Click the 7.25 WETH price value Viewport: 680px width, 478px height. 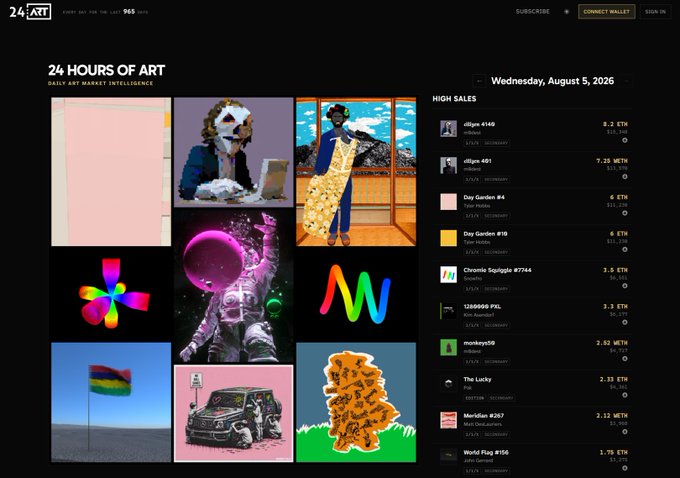pyautogui.click(x=612, y=161)
